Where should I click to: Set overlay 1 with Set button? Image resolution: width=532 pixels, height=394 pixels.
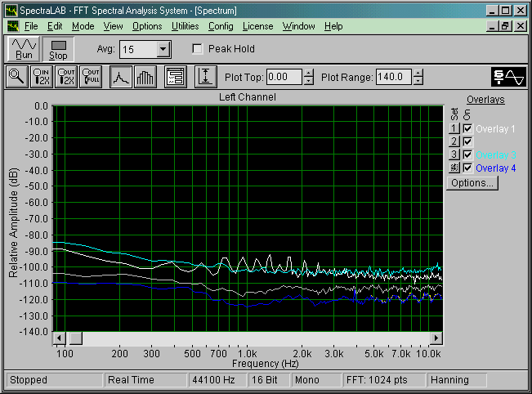[x=454, y=128]
